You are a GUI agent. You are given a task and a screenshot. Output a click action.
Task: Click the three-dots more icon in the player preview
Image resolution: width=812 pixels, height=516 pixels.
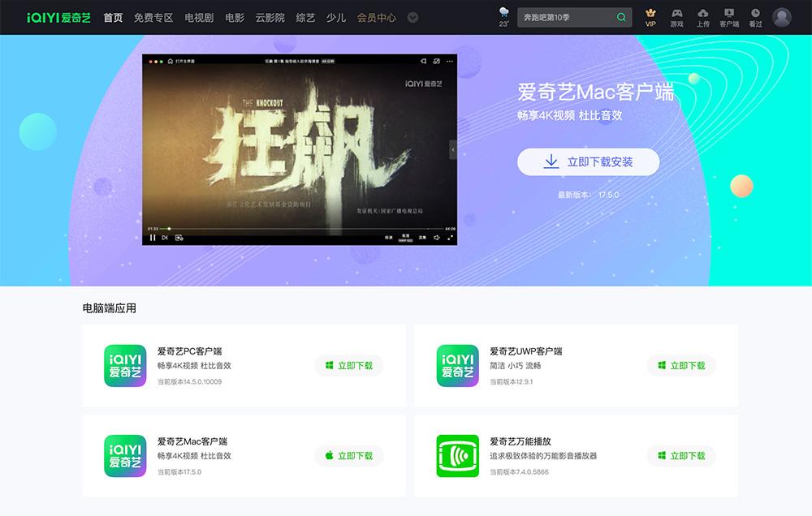pos(450,61)
